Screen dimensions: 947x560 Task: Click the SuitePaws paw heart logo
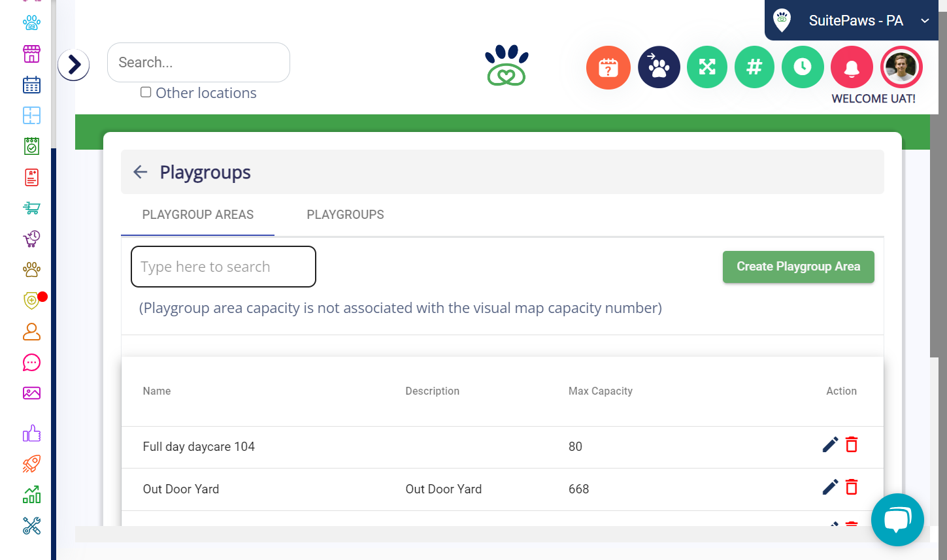pos(507,65)
